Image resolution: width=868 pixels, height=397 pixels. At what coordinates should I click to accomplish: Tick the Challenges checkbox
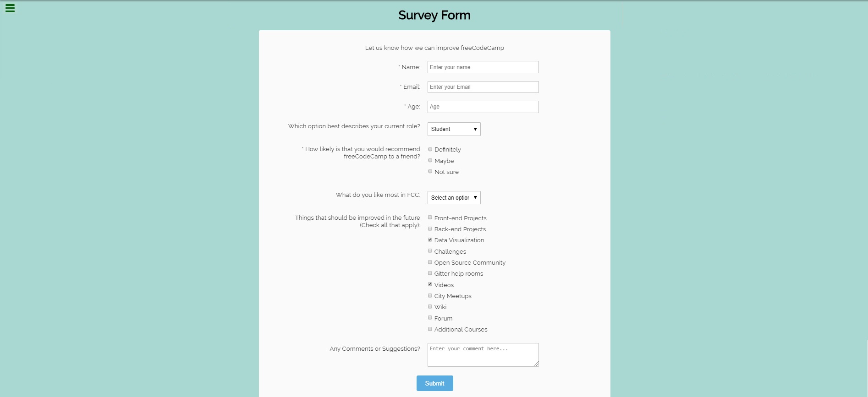(x=430, y=251)
